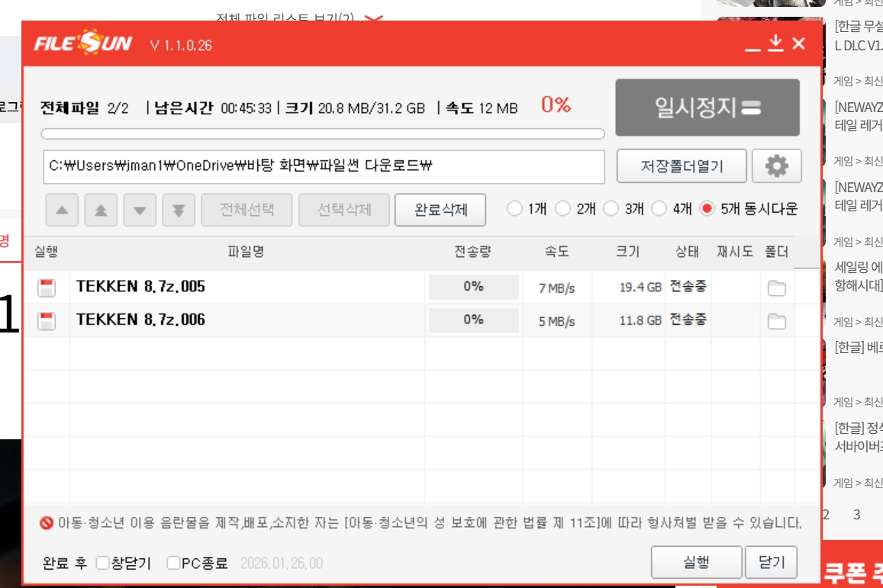The image size is (883, 588).
Task: Select 2개 simultaneous download option
Action: coord(562,209)
